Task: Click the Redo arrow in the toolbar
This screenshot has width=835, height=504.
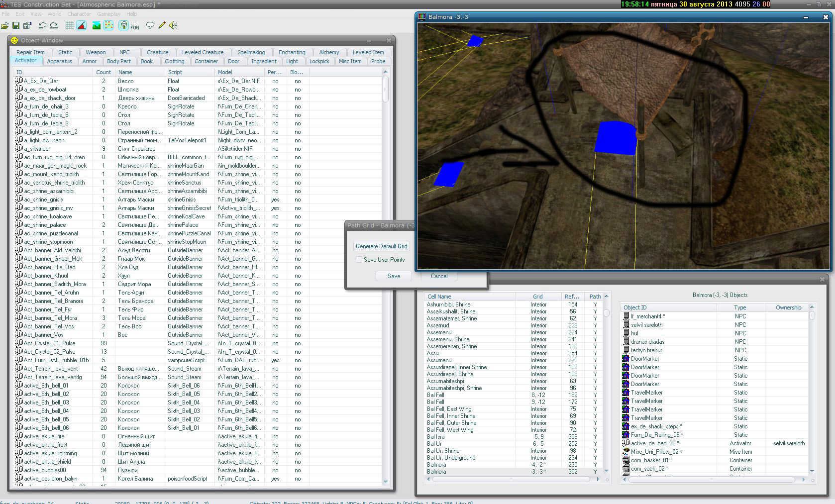Action: [x=54, y=25]
